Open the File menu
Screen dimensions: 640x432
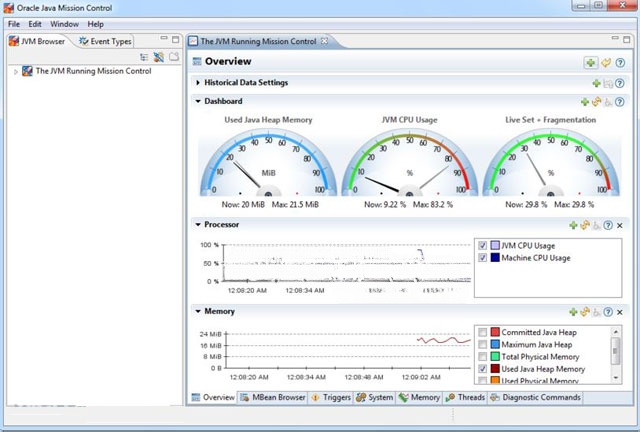tap(14, 24)
